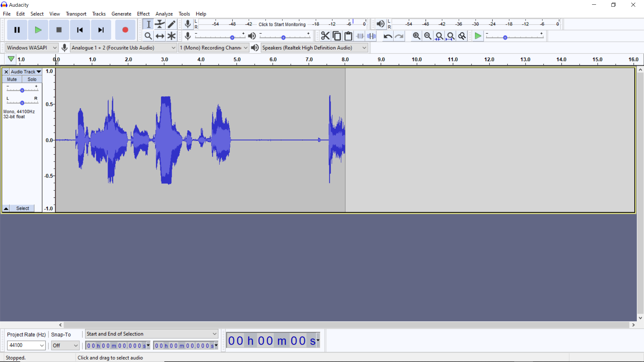Click the Zoom In magnifier icon

point(416,36)
